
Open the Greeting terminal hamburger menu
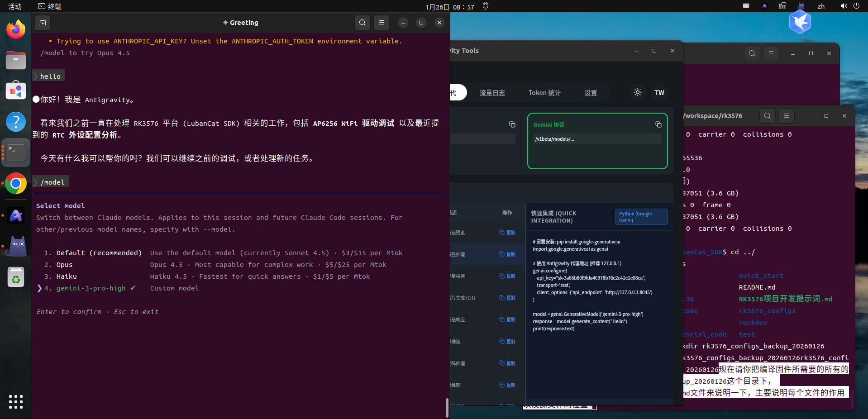tap(382, 23)
